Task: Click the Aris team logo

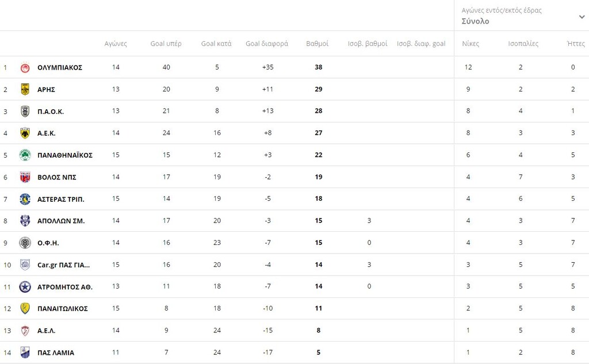Action: [25, 89]
